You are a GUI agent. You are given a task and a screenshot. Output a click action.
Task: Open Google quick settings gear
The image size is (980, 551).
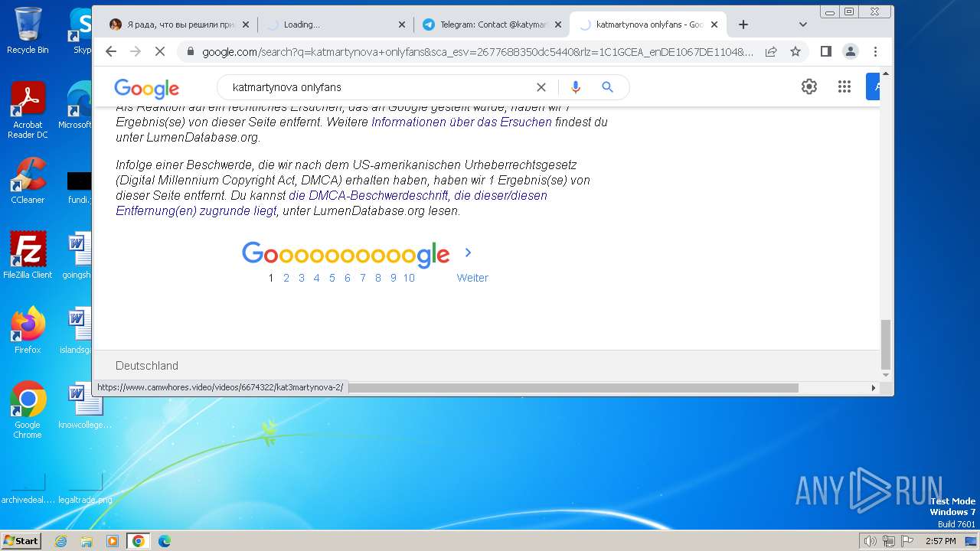[x=809, y=86]
